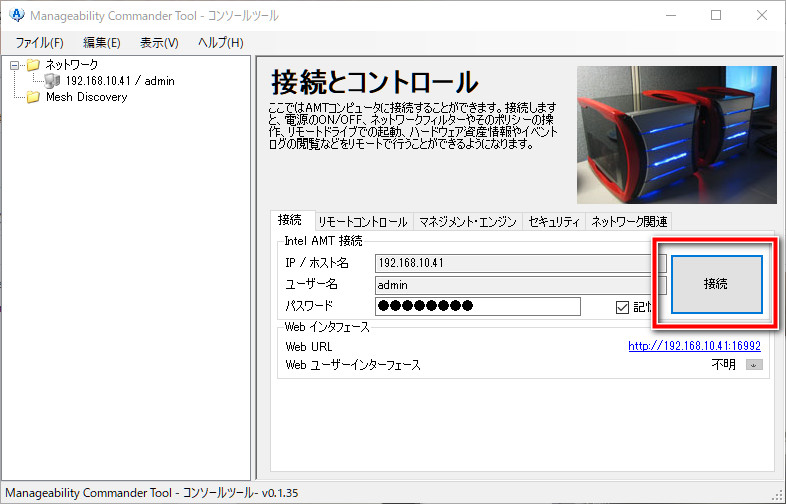Image resolution: width=786 pixels, height=504 pixels.
Task: Click the ネットワーク folder icon
Action: 33,65
